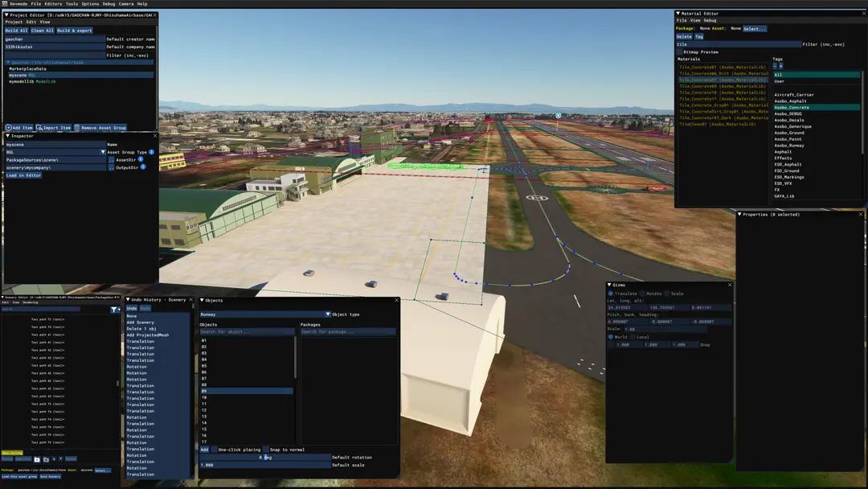Collapse the Project Editor panel
868x489 pixels.
pyautogui.click(x=6, y=15)
